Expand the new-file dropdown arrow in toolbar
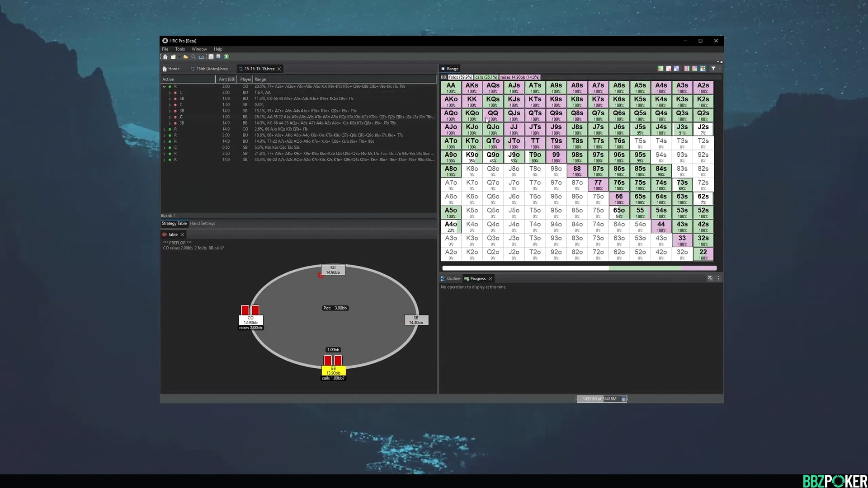868x488 pixels. pyautogui.click(x=179, y=56)
